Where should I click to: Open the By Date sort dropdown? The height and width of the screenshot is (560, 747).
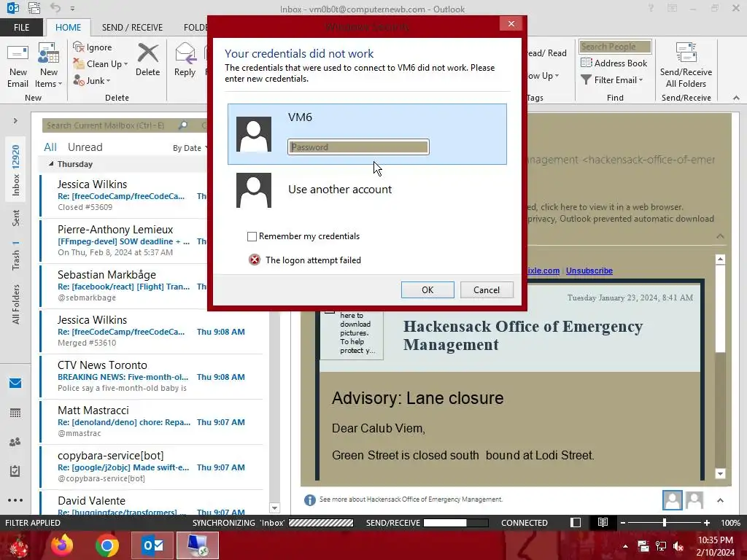(190, 148)
